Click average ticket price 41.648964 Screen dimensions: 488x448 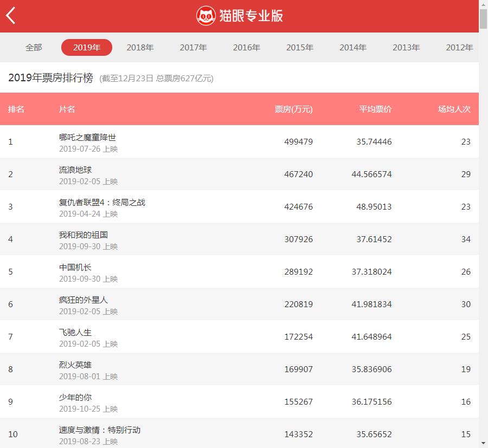click(371, 337)
